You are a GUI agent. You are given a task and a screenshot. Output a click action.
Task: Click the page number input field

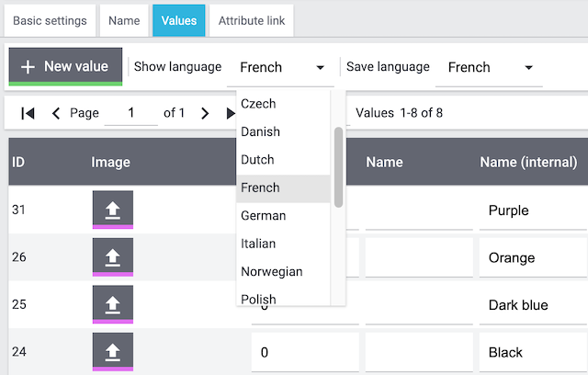coord(130,113)
